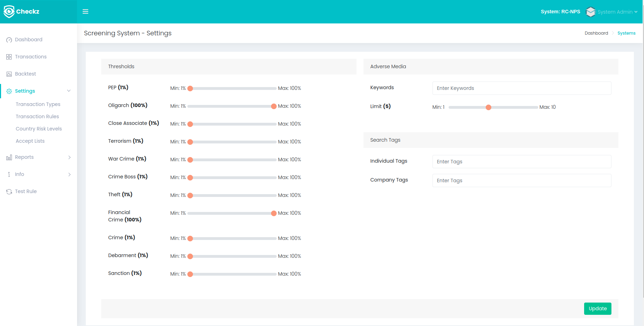Open Country Risk Levels settings page
Screen dimensions: 644x326
(39, 129)
